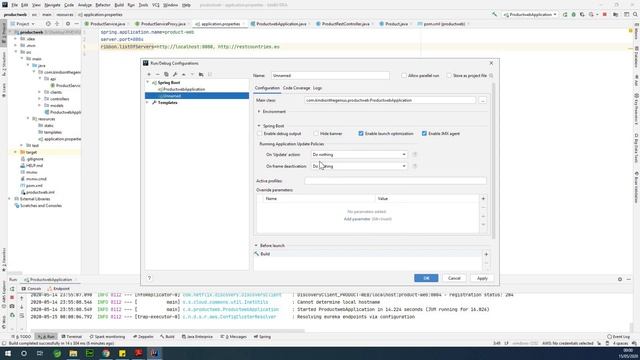Click into the Name text field

[x=330, y=76]
